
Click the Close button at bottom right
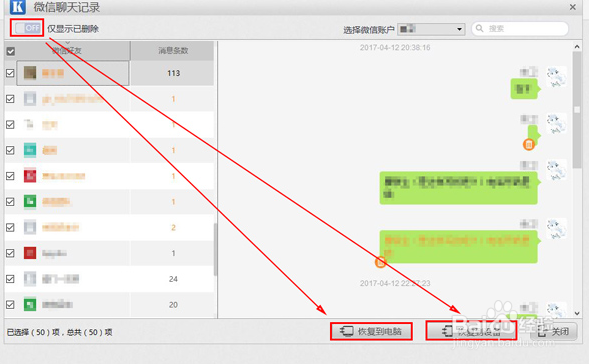click(553, 332)
